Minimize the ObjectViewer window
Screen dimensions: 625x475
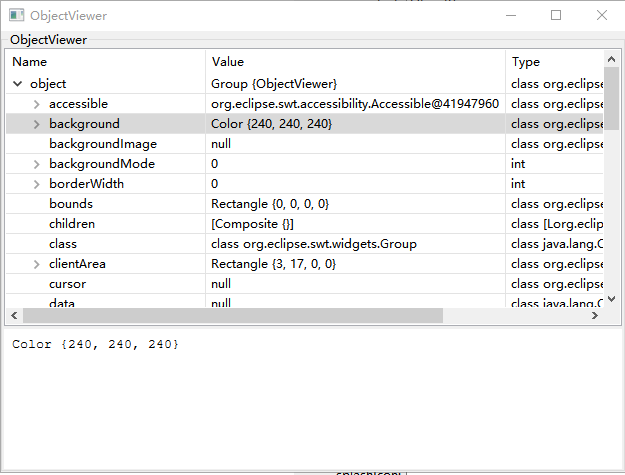click(511, 16)
